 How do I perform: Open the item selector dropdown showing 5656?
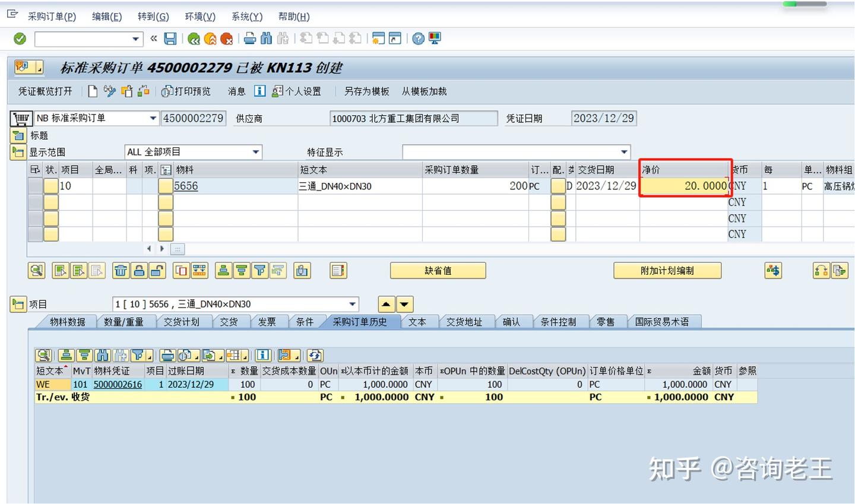tap(353, 304)
